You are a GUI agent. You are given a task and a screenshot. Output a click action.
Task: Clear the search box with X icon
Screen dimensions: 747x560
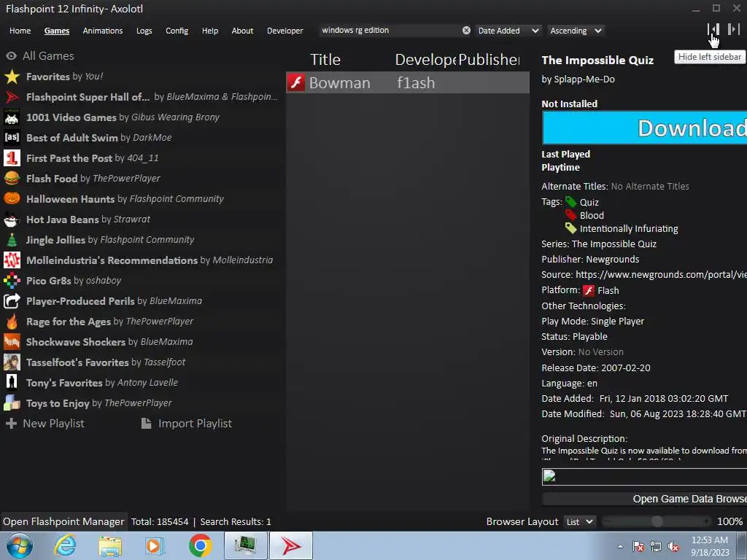click(466, 31)
